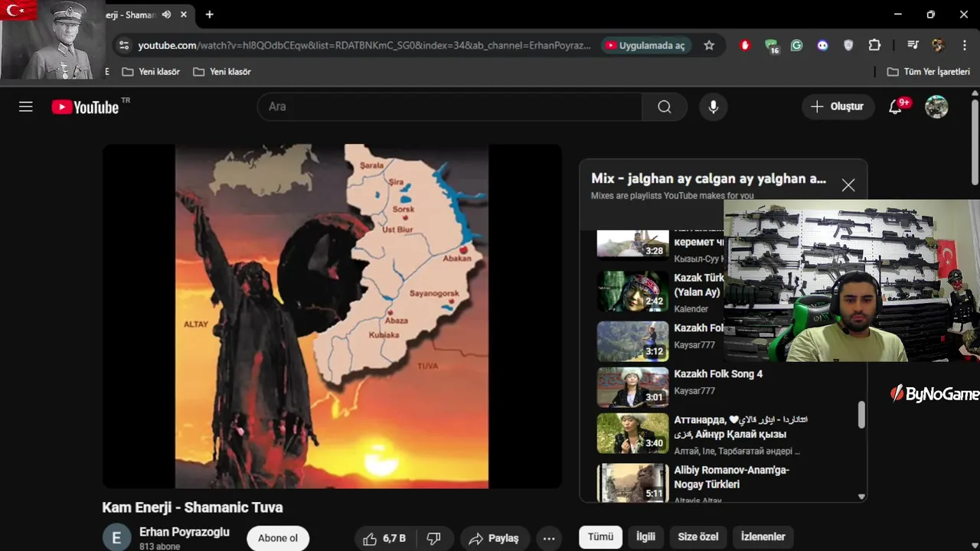Open the Grammarly extension icon
Image resolution: width=980 pixels, height=551 pixels.
(797, 45)
